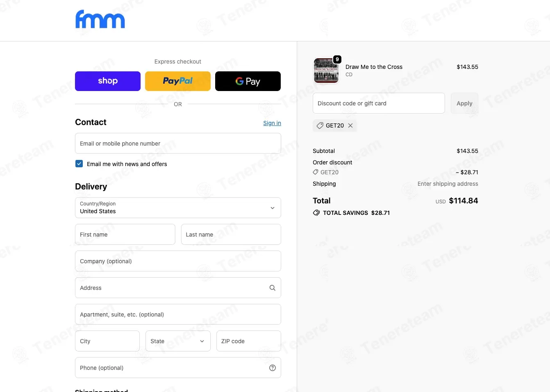550x392 pixels.
Task: Click the address search magnifier icon
Action: 273,288
